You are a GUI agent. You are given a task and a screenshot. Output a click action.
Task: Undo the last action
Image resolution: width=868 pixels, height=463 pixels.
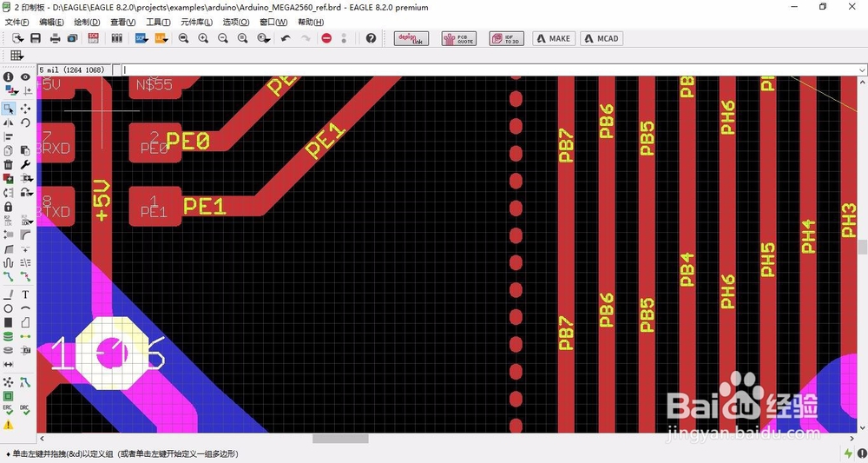[x=286, y=38]
